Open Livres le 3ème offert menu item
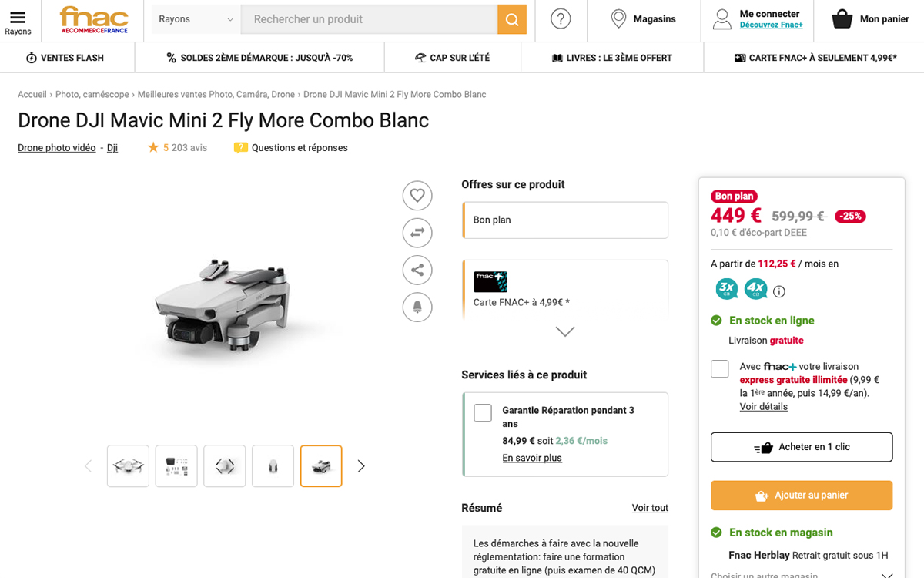The height and width of the screenshot is (578, 924). coord(612,58)
